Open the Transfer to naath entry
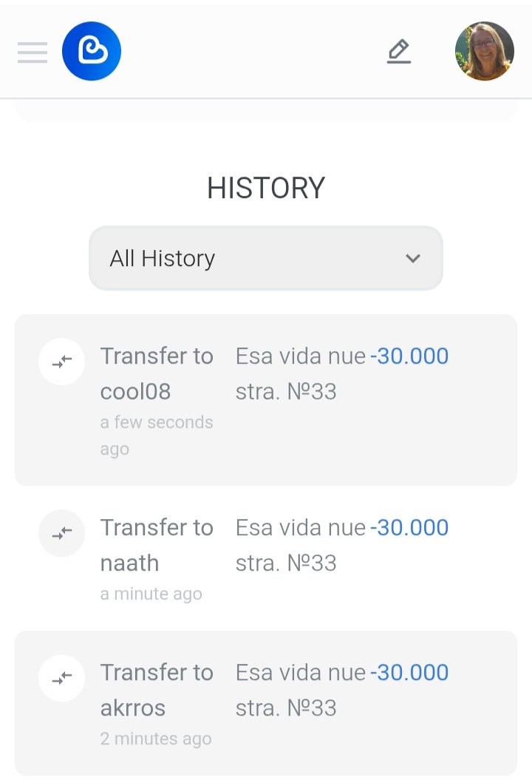 click(266, 557)
